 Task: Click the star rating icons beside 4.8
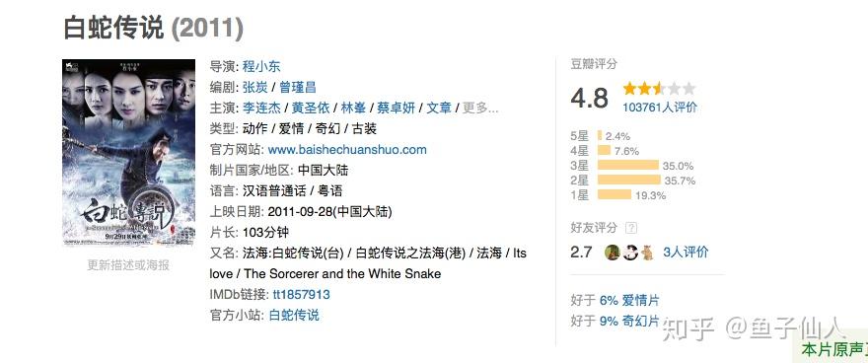pos(659,89)
